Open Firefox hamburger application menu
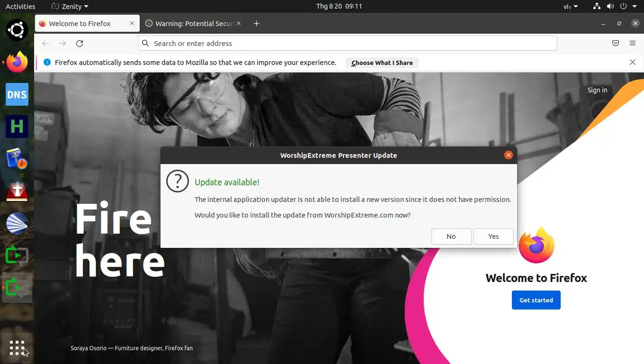 (633, 43)
